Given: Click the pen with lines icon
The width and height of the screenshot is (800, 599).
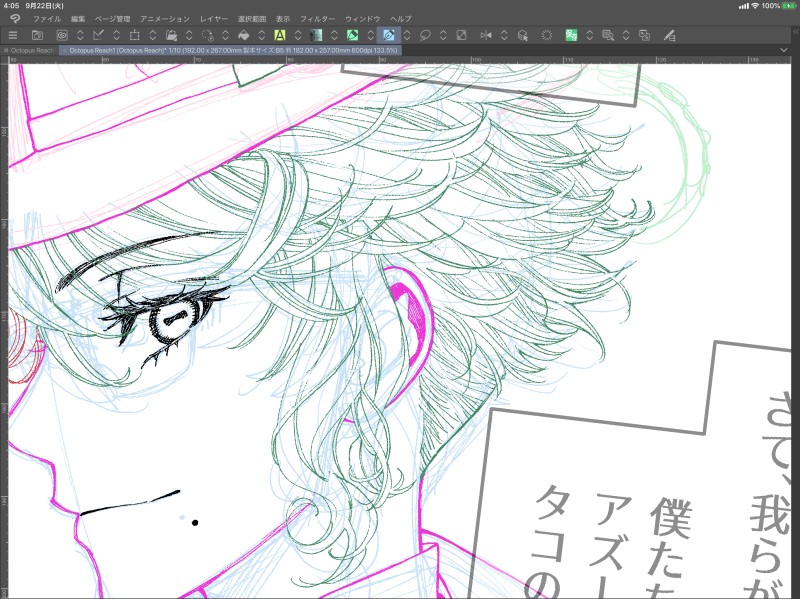Looking at the screenshot, I should click(669, 35).
